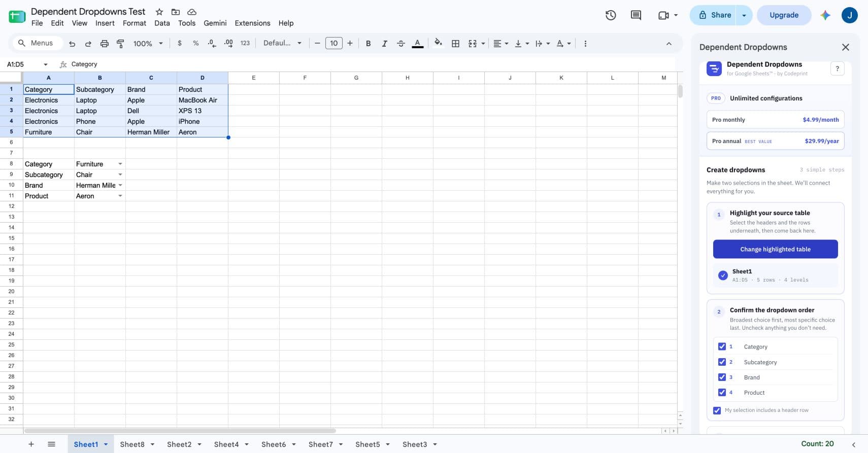Open fill color picker
The width and height of the screenshot is (868, 453).
(439, 44)
